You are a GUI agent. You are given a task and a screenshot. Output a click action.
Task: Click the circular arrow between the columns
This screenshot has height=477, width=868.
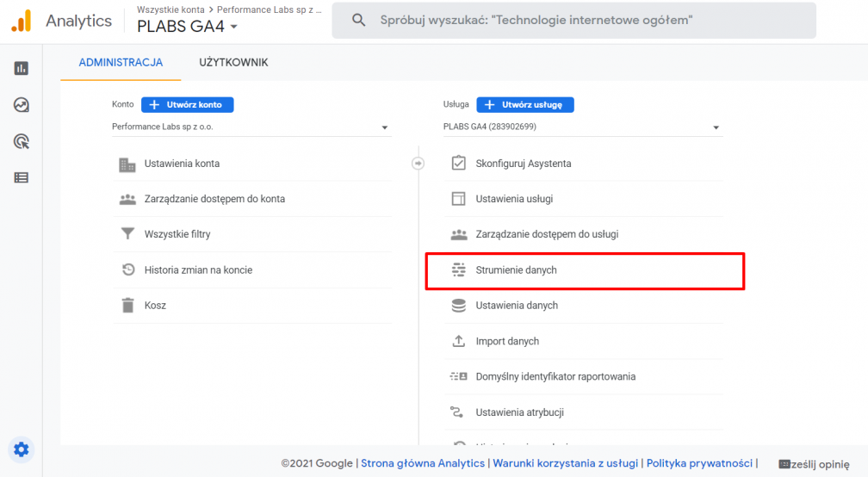click(x=418, y=164)
